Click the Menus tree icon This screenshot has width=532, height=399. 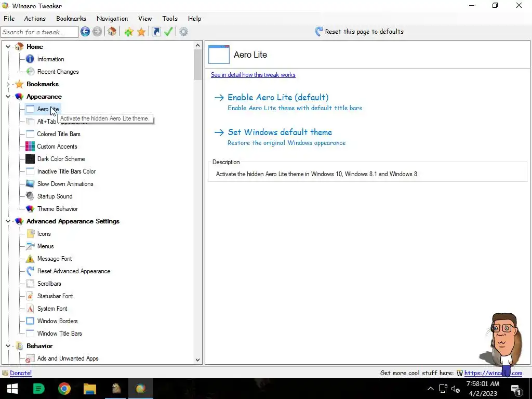30,246
